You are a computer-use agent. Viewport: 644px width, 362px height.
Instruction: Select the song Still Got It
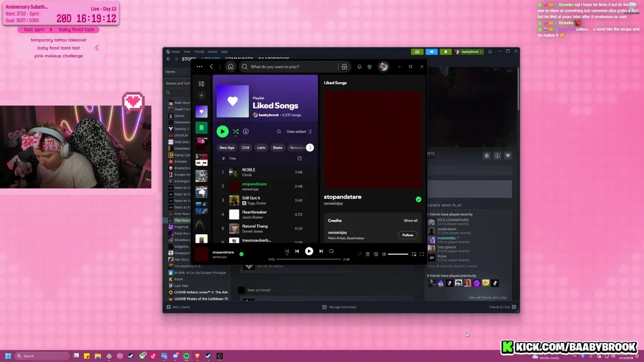click(x=266, y=200)
